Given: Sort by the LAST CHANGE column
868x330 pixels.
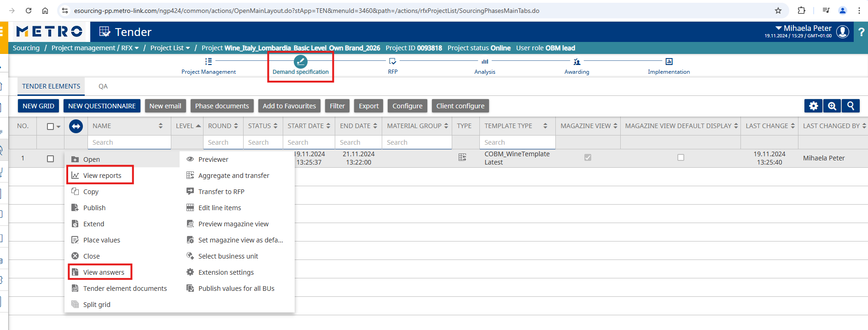Looking at the screenshot, I should pyautogui.click(x=793, y=126).
